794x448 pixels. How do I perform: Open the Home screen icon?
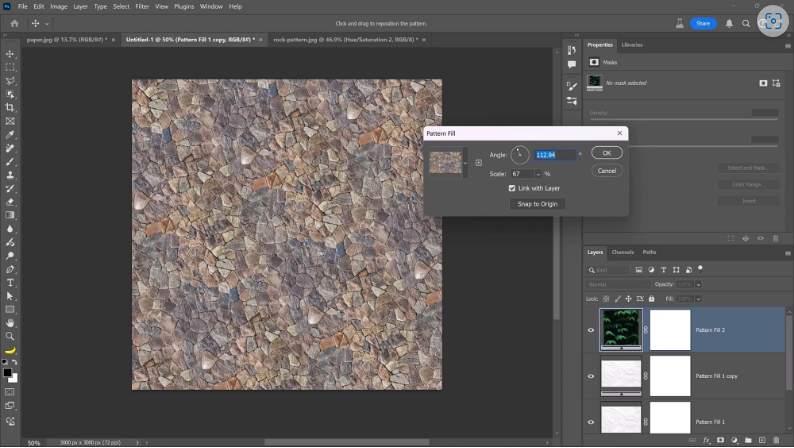(x=14, y=23)
